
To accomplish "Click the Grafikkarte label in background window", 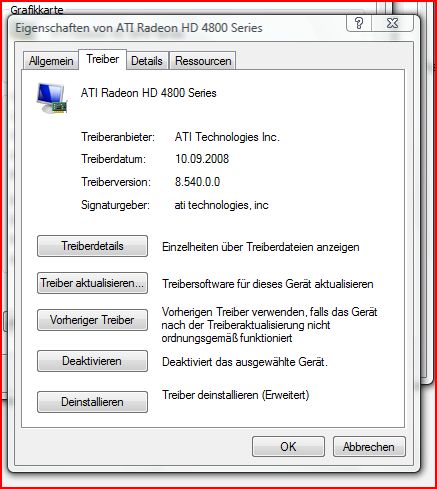I will coord(37,10).
